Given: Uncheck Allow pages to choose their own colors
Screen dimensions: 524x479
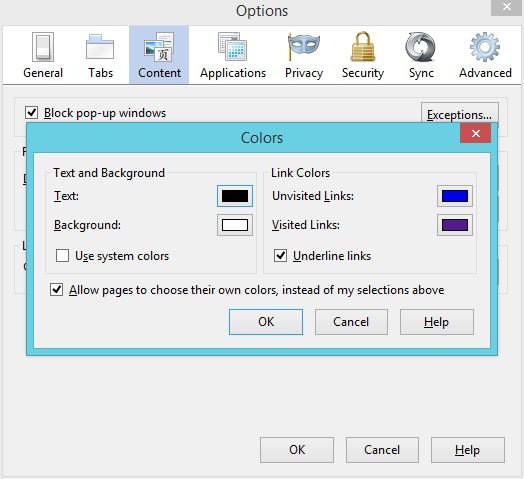Looking at the screenshot, I should 56,289.
